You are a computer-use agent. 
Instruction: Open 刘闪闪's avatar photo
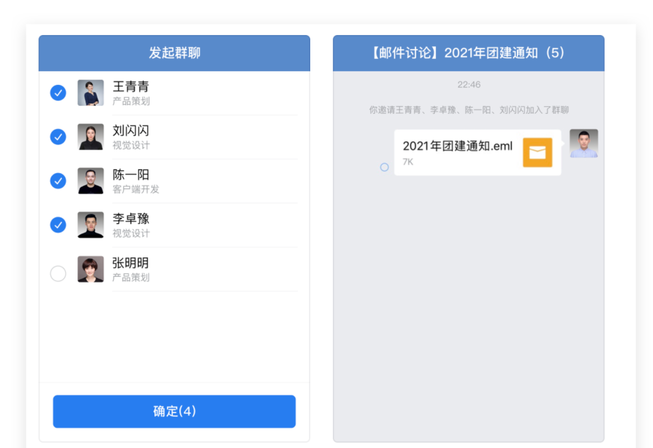click(91, 137)
